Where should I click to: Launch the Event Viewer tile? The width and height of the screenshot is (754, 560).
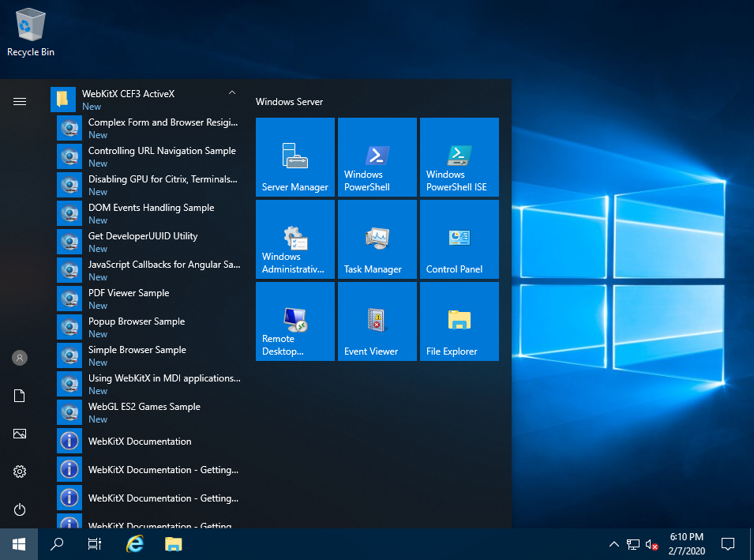[x=377, y=321]
